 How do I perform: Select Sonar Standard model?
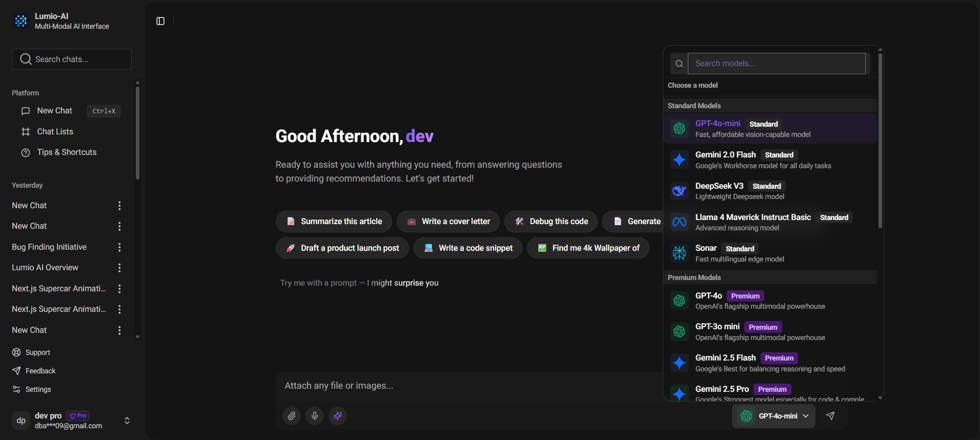tap(770, 253)
